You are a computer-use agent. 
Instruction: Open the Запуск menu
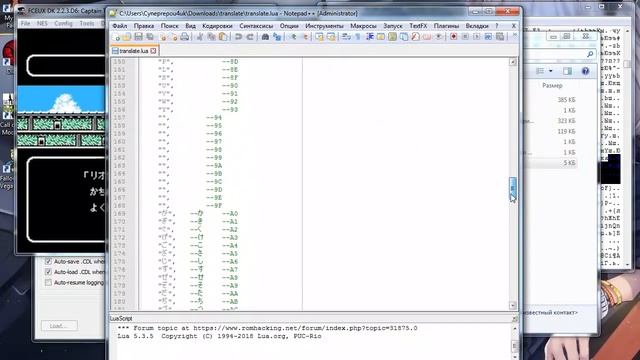[393, 26]
